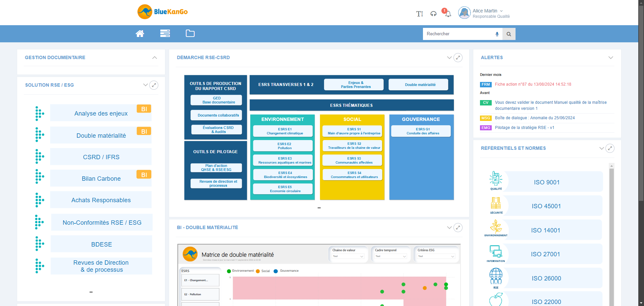Open Pilotage de la stratégie RSE alert
The width and height of the screenshot is (644, 306).
[x=525, y=128]
